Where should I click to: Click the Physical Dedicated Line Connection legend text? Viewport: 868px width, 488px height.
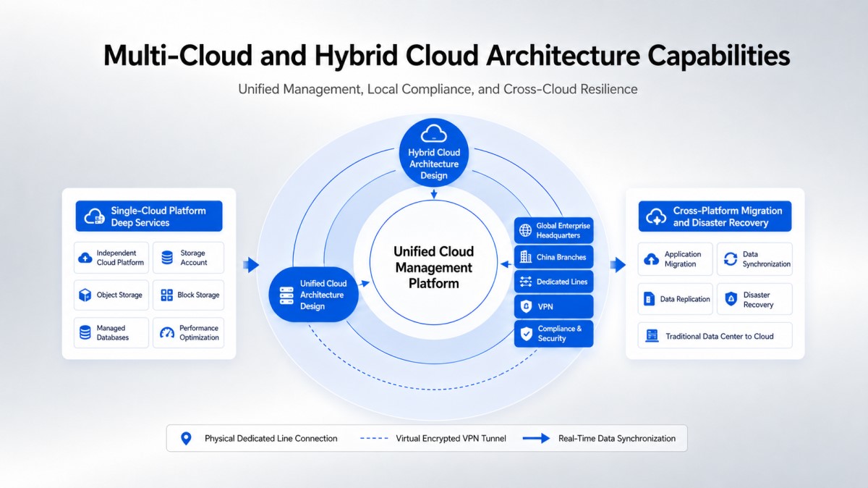(x=271, y=438)
